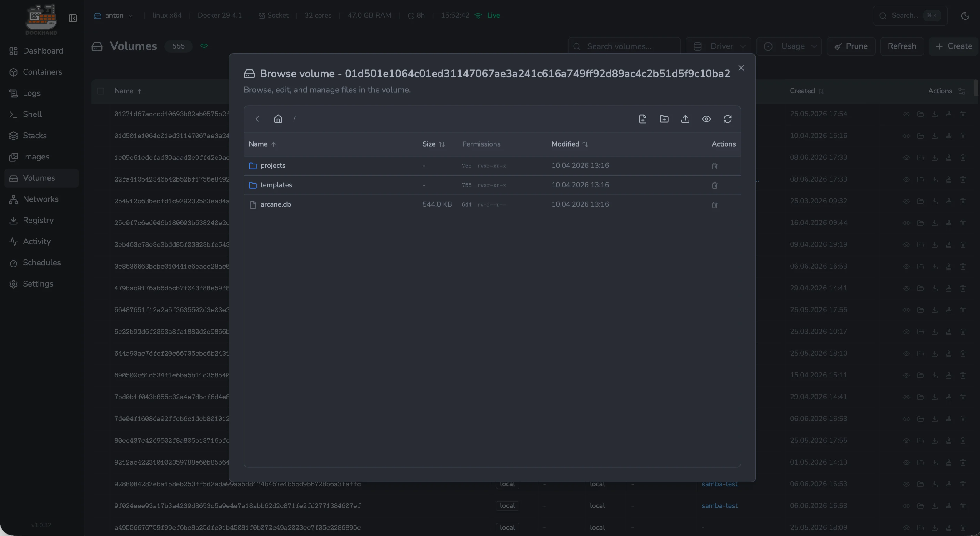Open the Logs page
The width and height of the screenshot is (980, 536).
pyautogui.click(x=41, y=93)
